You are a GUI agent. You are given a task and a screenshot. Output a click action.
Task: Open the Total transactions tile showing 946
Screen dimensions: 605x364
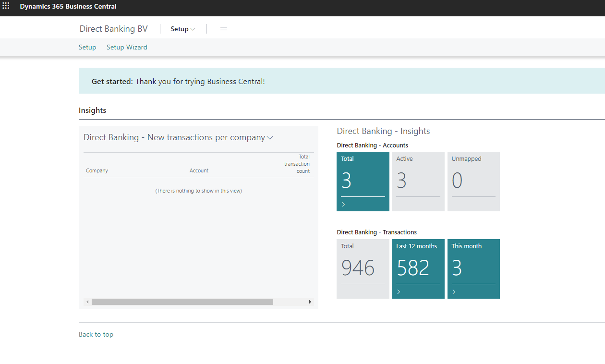[x=363, y=269]
